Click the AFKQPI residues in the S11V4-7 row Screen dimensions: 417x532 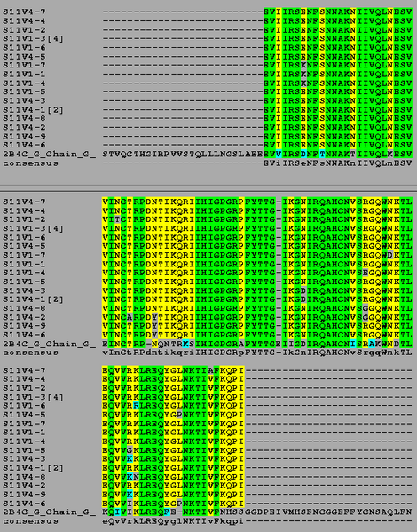[x=225, y=370]
